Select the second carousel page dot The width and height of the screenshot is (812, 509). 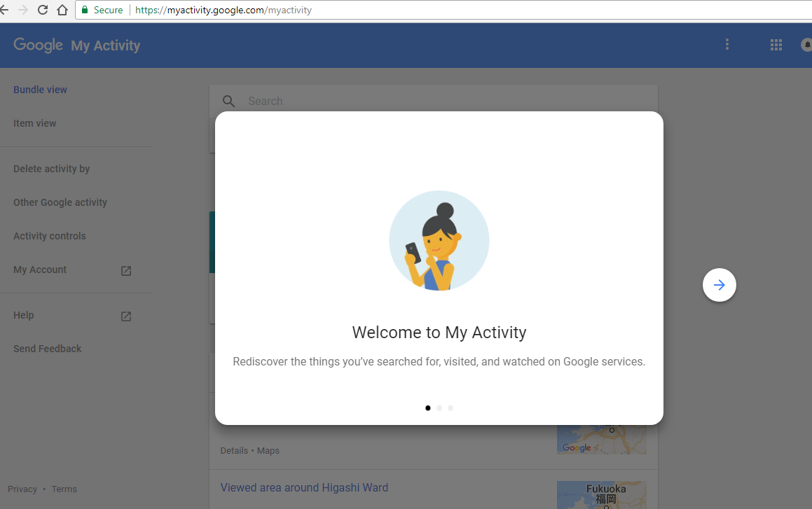(439, 407)
